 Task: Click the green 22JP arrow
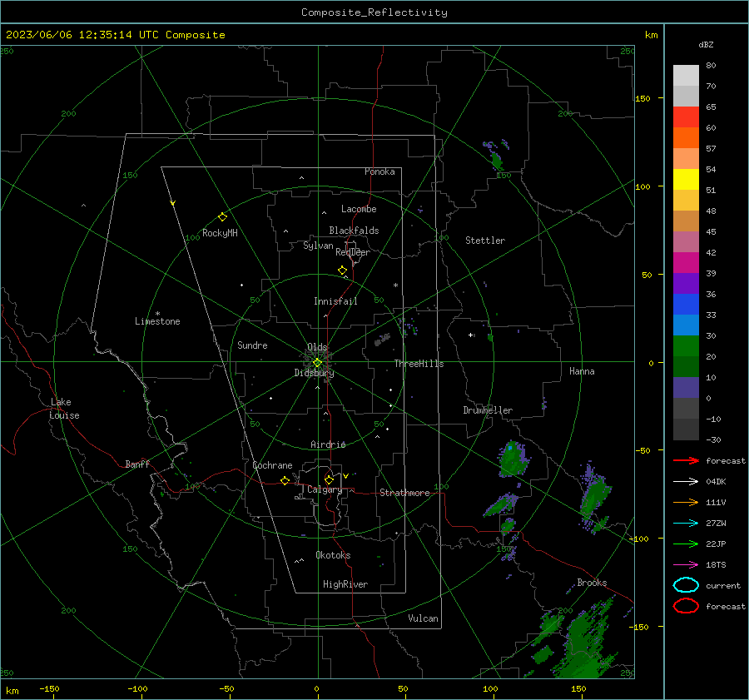click(686, 544)
